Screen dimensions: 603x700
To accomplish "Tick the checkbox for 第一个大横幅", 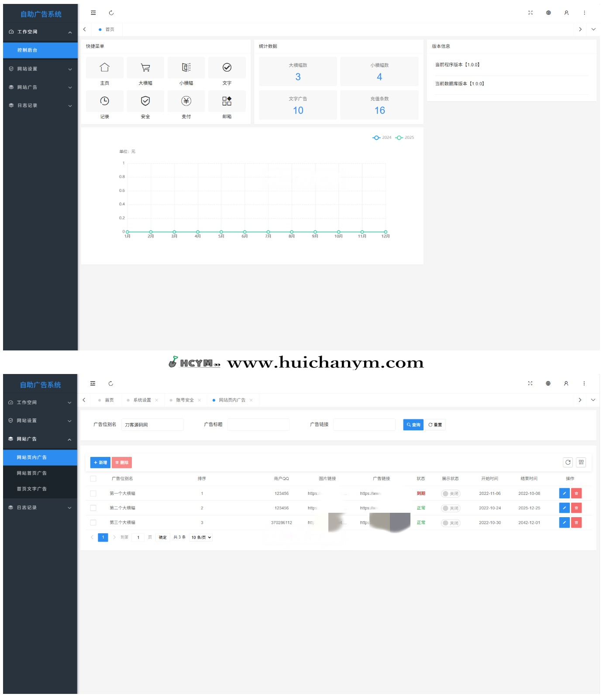I will click(93, 494).
